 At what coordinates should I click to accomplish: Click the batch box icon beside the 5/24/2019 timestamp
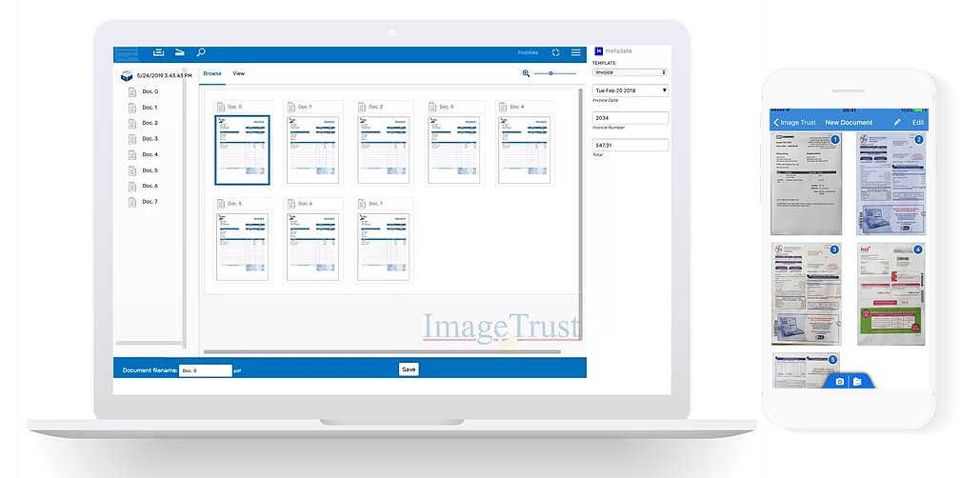point(127,75)
